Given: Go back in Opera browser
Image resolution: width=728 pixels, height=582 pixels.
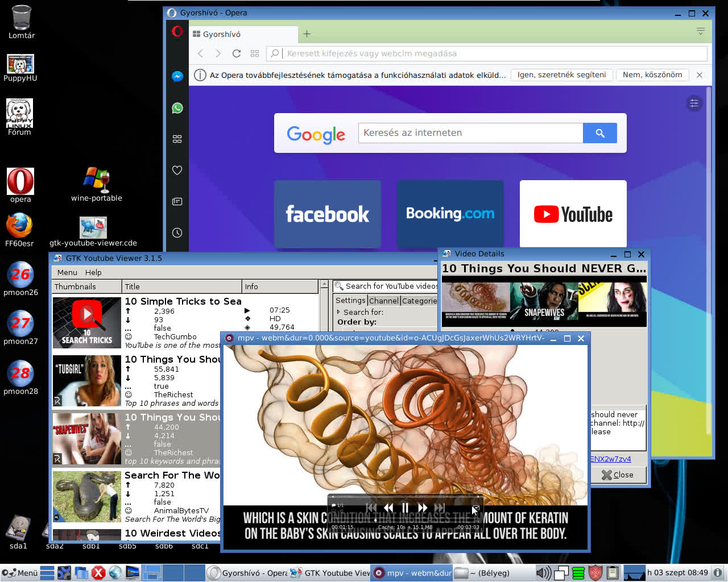Looking at the screenshot, I should [x=200, y=53].
